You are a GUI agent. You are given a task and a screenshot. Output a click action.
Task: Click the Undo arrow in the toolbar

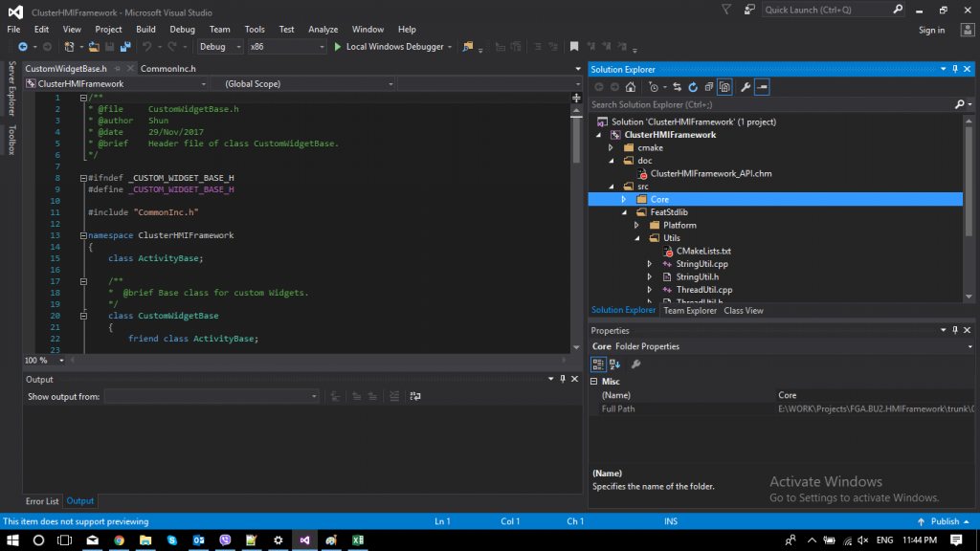[x=148, y=46]
